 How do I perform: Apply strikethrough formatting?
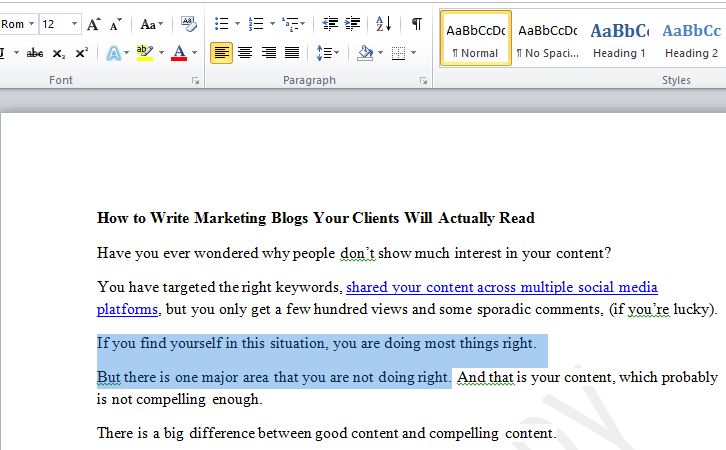pyautogui.click(x=35, y=53)
